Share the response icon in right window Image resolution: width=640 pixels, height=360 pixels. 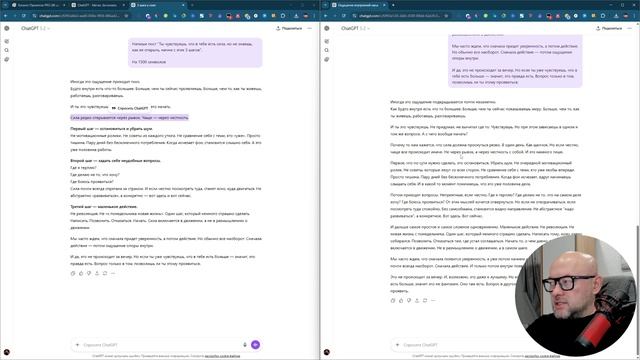point(417,300)
